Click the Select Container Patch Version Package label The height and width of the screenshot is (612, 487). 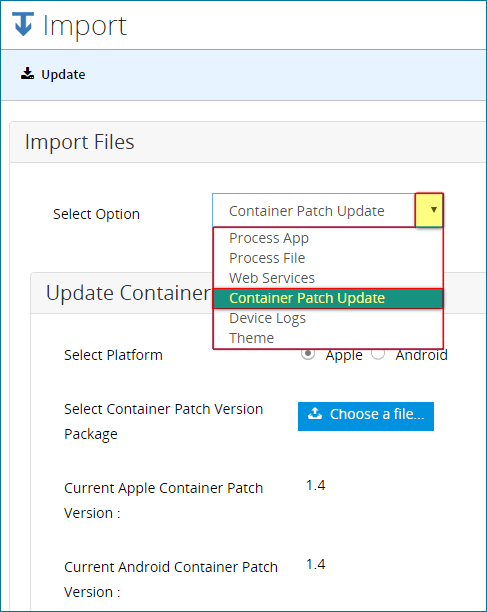coord(164,422)
